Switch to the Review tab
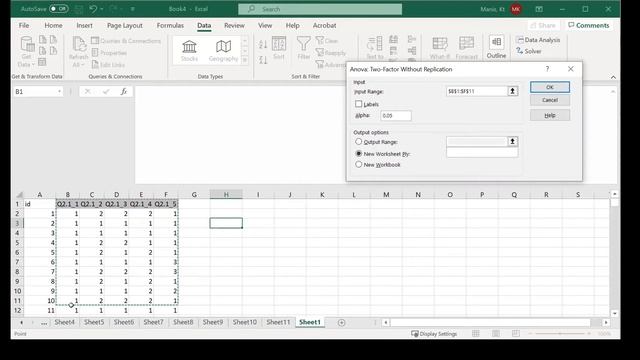640x360 pixels. tap(234, 25)
